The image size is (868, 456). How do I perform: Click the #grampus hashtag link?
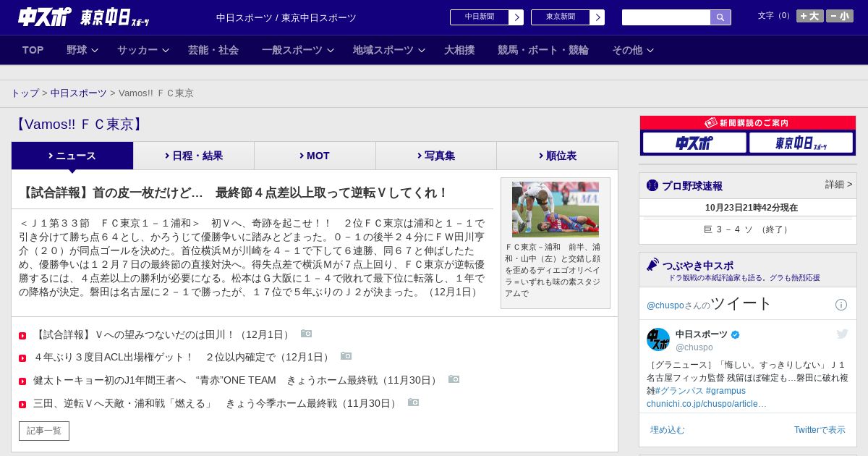point(726,391)
